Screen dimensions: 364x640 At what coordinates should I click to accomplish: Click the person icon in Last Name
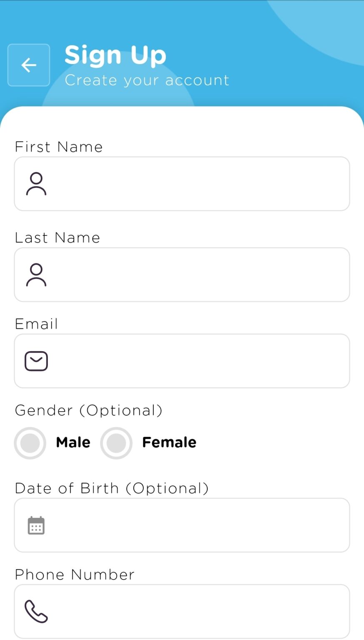(x=36, y=275)
